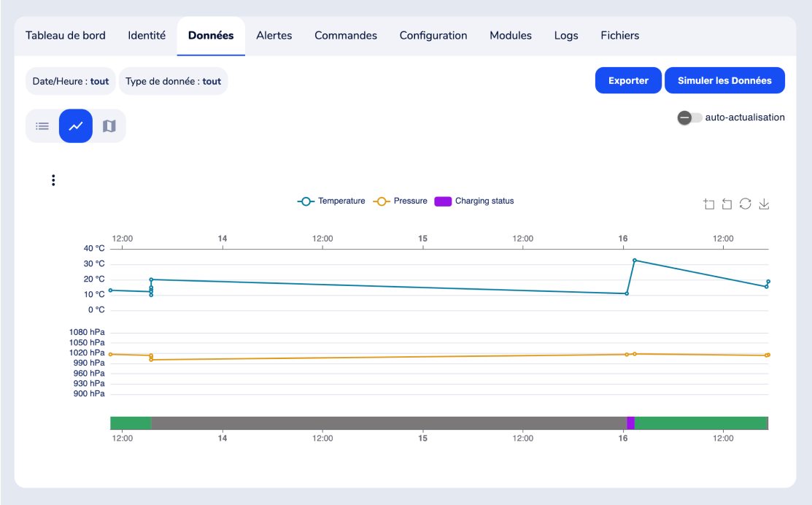Select the line chart view icon
This screenshot has height=505, width=812.
click(76, 126)
